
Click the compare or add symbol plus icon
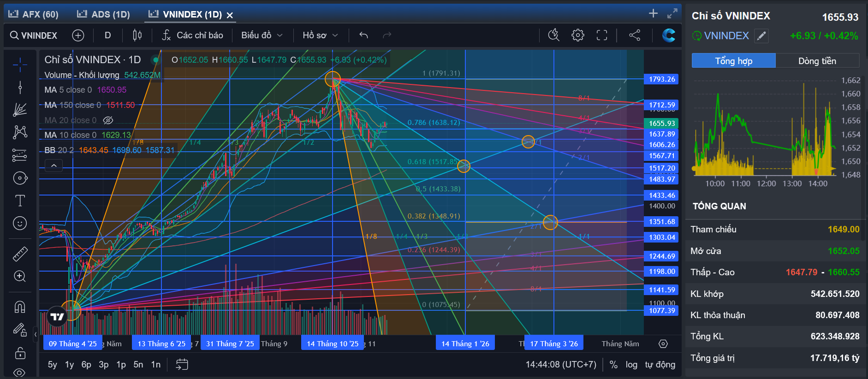[78, 36]
